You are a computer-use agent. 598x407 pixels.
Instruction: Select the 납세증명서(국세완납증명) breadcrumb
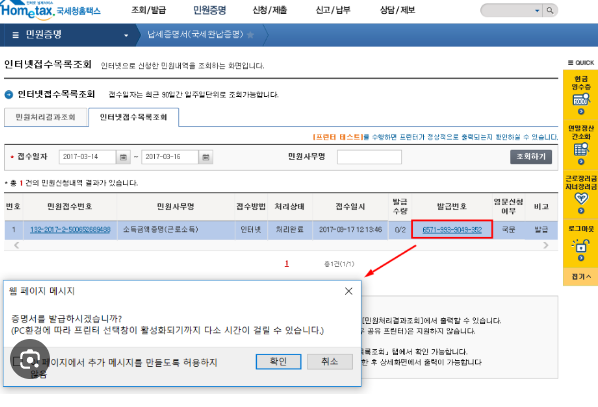(x=195, y=35)
